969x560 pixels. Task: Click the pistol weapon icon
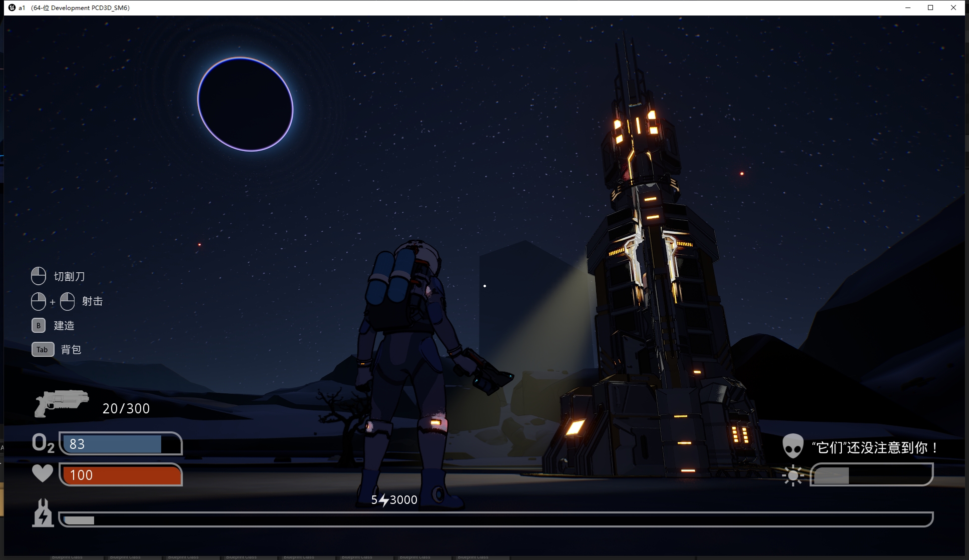click(61, 402)
